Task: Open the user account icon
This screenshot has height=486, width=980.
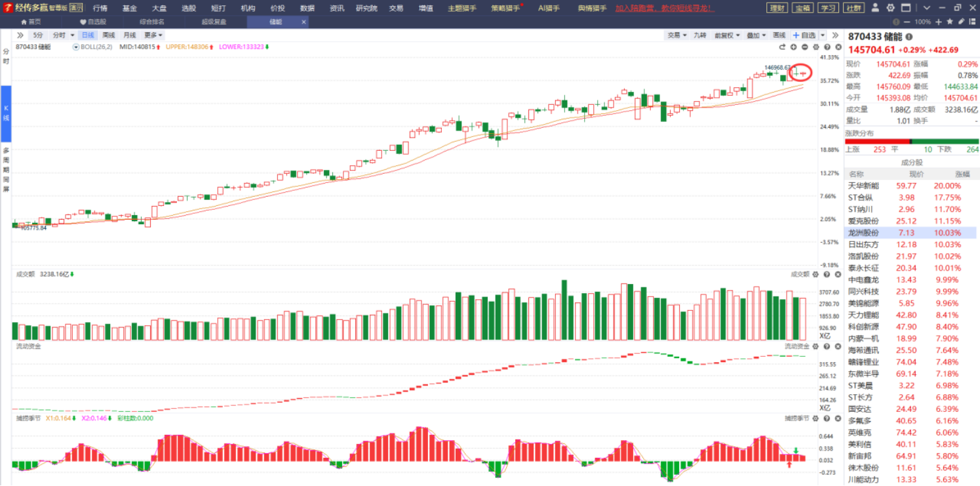Action: click(876, 8)
